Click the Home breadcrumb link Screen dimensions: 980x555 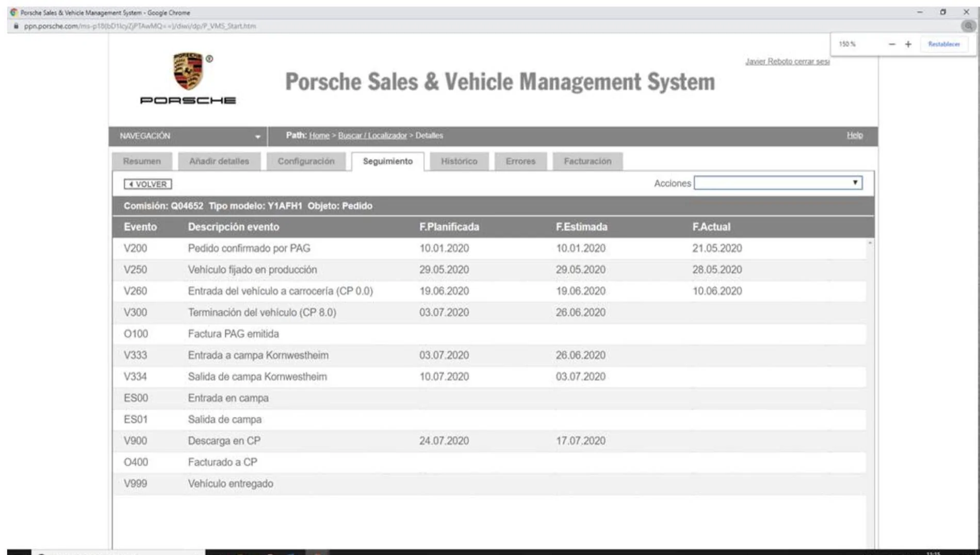319,136
